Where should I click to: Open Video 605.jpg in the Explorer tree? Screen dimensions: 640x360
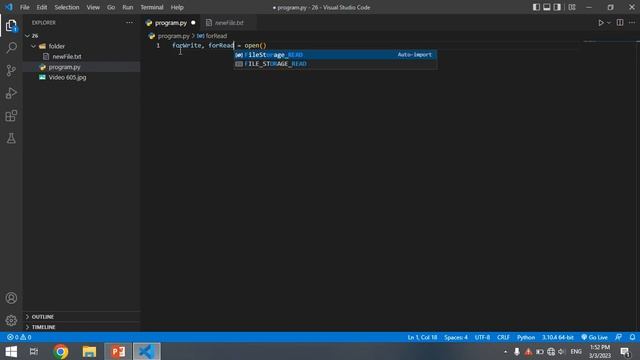click(x=82, y=77)
